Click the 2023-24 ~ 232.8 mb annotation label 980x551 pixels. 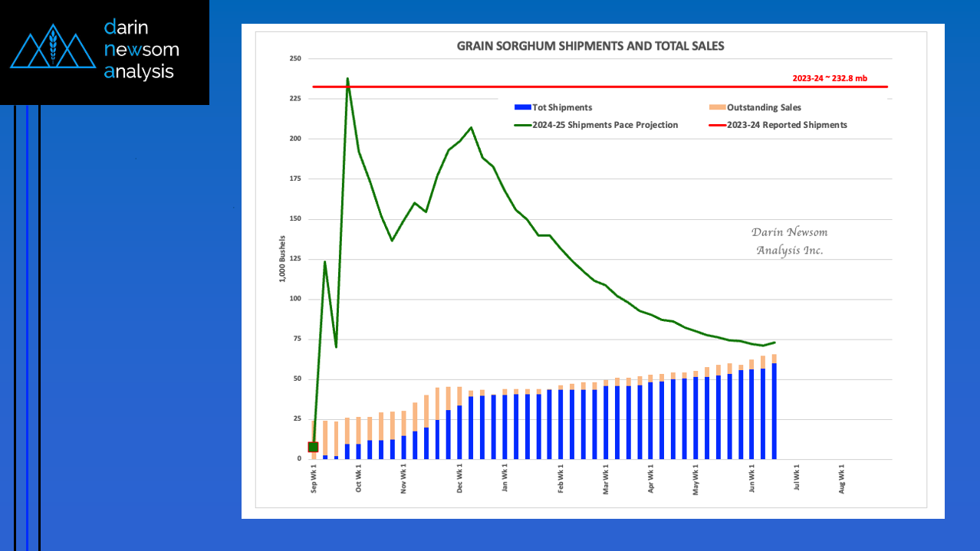[x=830, y=78]
